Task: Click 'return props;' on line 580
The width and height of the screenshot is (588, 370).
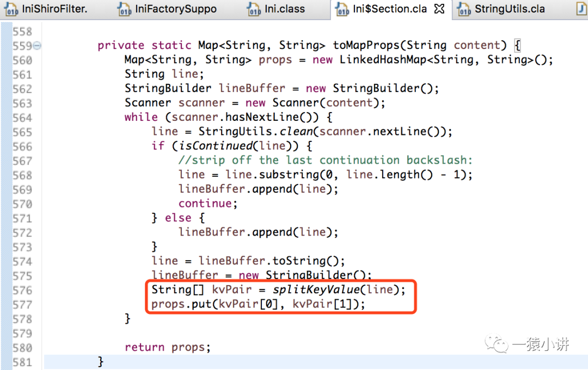Action: [x=168, y=347]
